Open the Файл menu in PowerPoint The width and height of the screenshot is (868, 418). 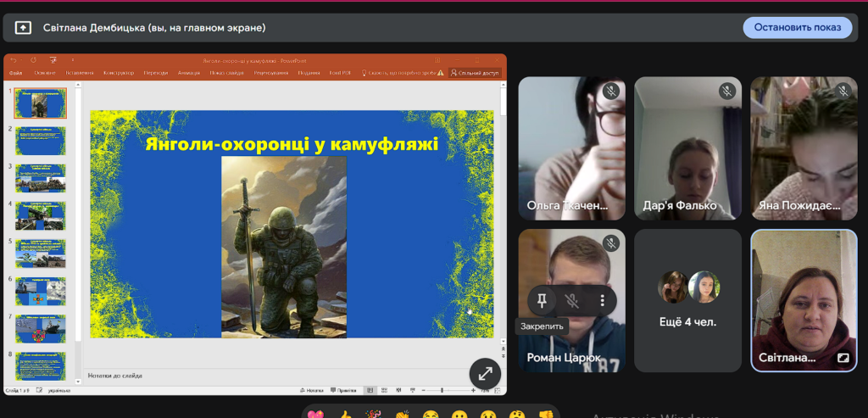click(x=16, y=73)
